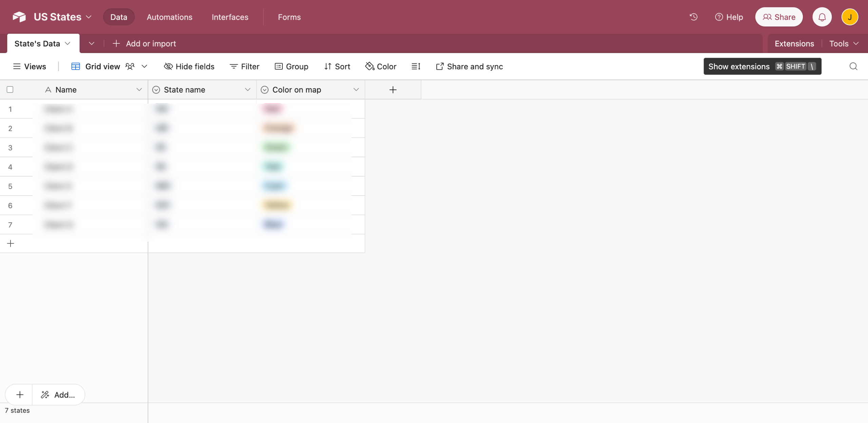Toggle the Views sidebar
This screenshot has height=423, width=868.
(29, 66)
